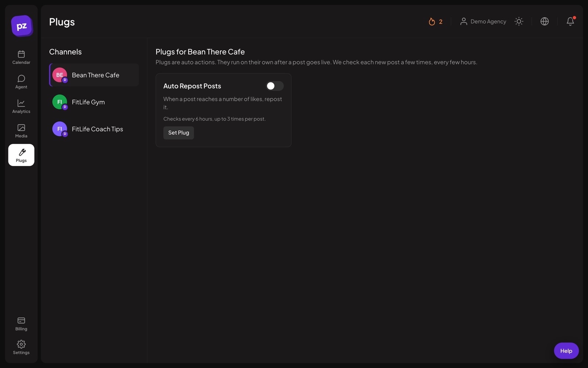Go to Analytics in sidebar
The image size is (588, 368).
(21, 106)
